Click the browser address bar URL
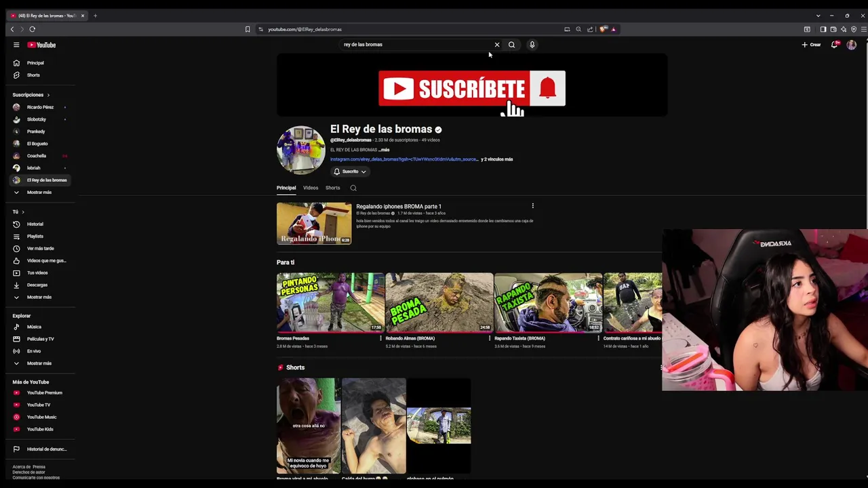The height and width of the screenshot is (488, 868). tap(305, 29)
